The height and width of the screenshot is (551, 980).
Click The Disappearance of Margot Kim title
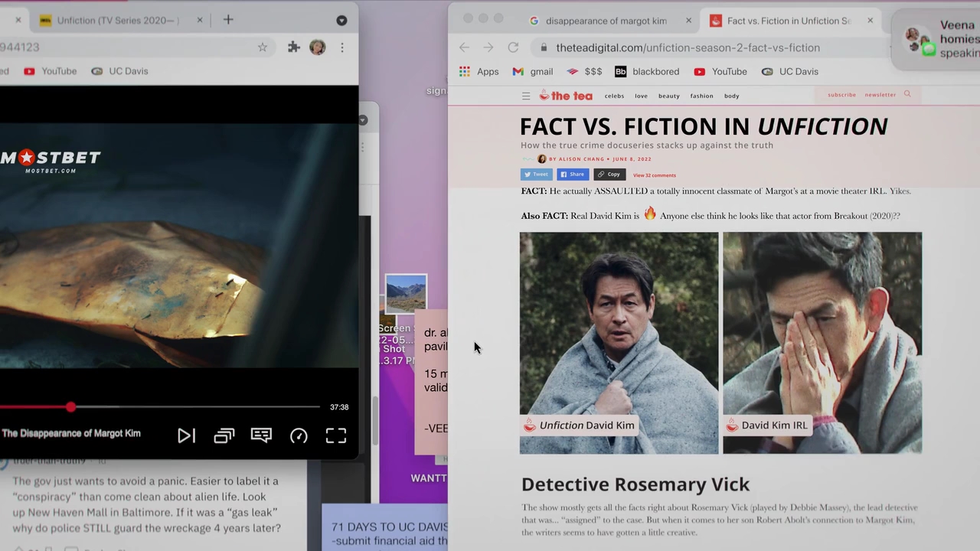pos(71,433)
